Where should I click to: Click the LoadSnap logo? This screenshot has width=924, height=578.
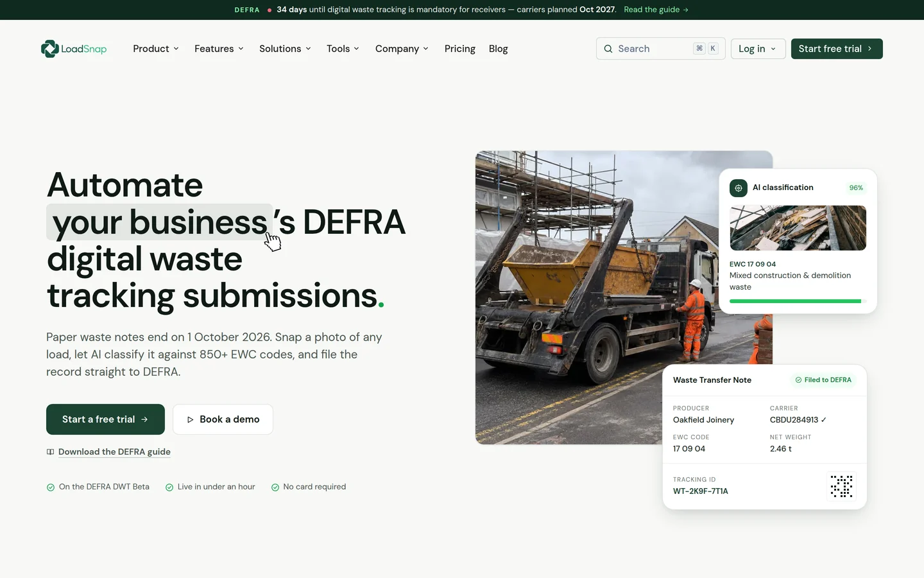click(74, 49)
